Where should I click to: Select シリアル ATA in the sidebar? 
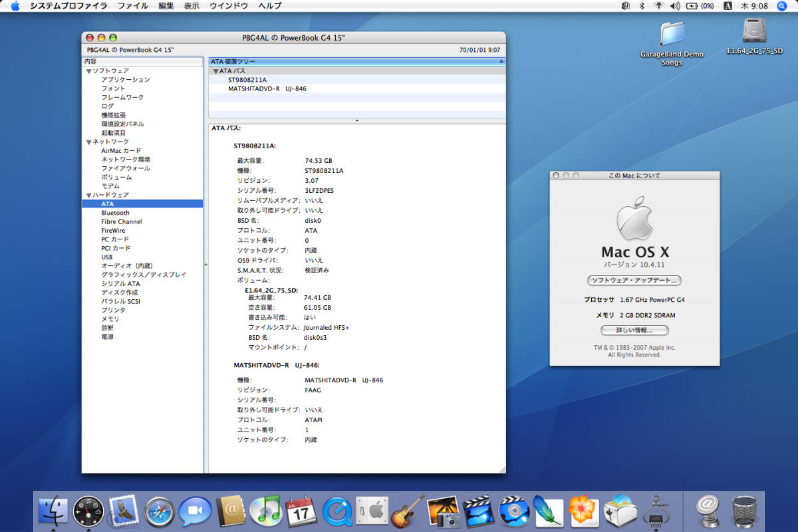click(x=120, y=283)
